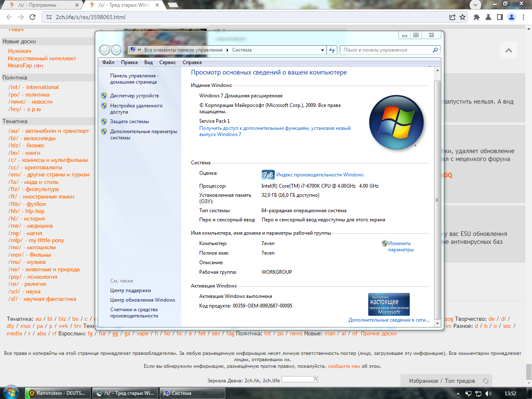Click Дополнительные сведения в сети link
Image resolution: width=532 pixels, height=399 pixels.
389,320
